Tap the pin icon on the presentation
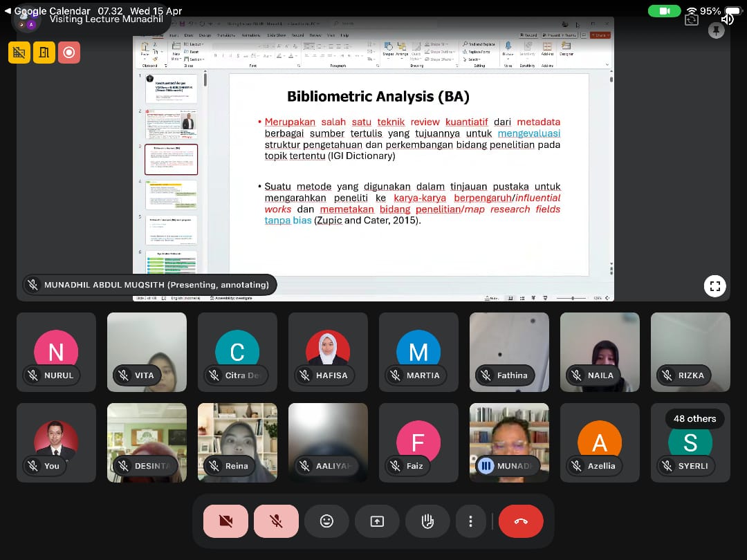This screenshot has width=747, height=560. 716,31
